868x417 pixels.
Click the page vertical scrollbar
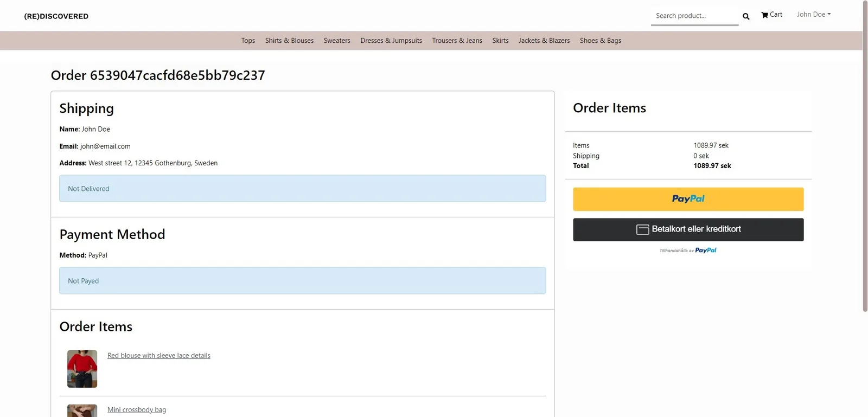[865, 156]
